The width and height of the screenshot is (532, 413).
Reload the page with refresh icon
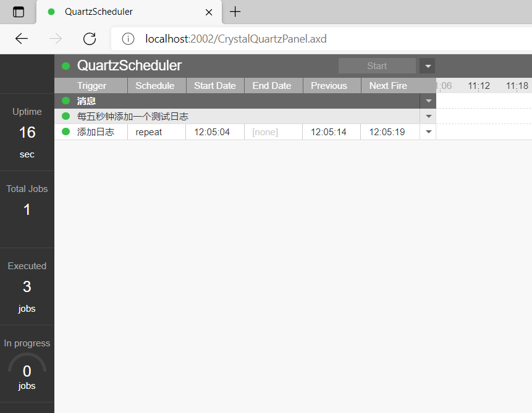90,39
